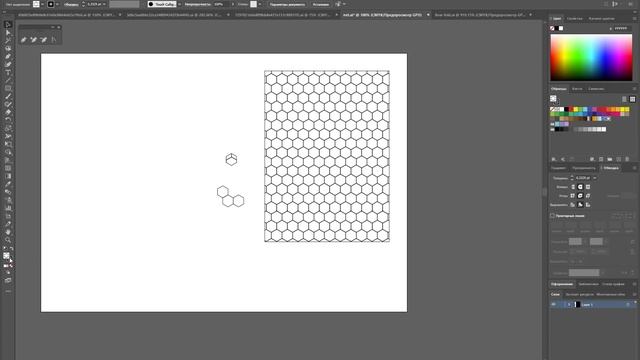
Task: Enable the dashed line checkbox
Action: pos(552,216)
